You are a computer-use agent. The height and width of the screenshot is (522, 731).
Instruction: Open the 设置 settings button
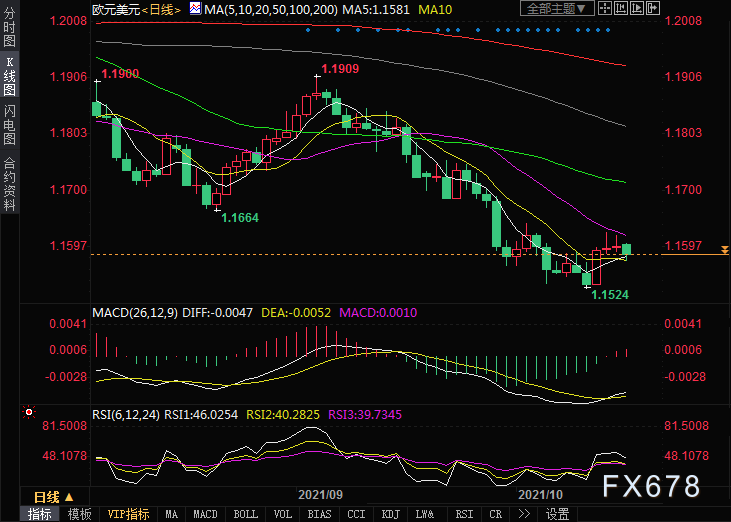pyautogui.click(x=558, y=514)
